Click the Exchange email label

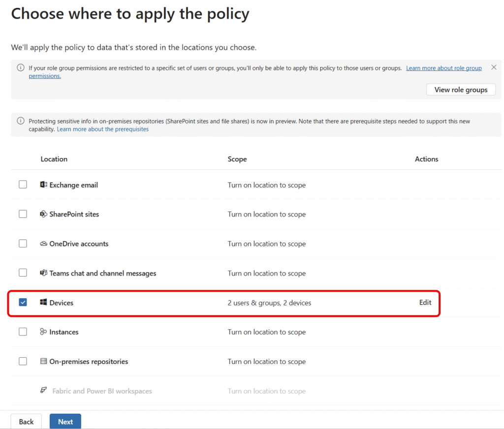[74, 185]
